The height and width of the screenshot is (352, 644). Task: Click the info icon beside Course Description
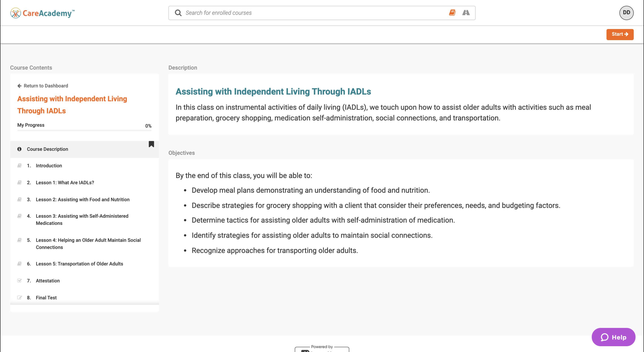(x=19, y=149)
